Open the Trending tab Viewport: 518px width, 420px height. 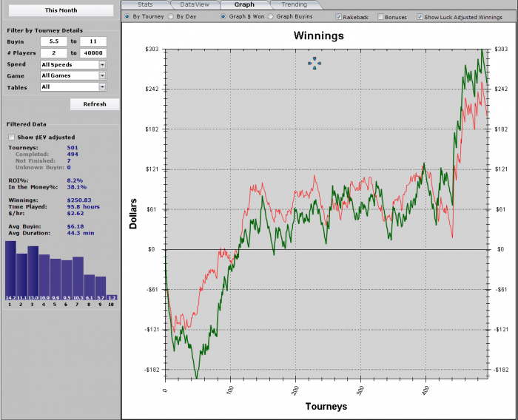click(295, 4)
